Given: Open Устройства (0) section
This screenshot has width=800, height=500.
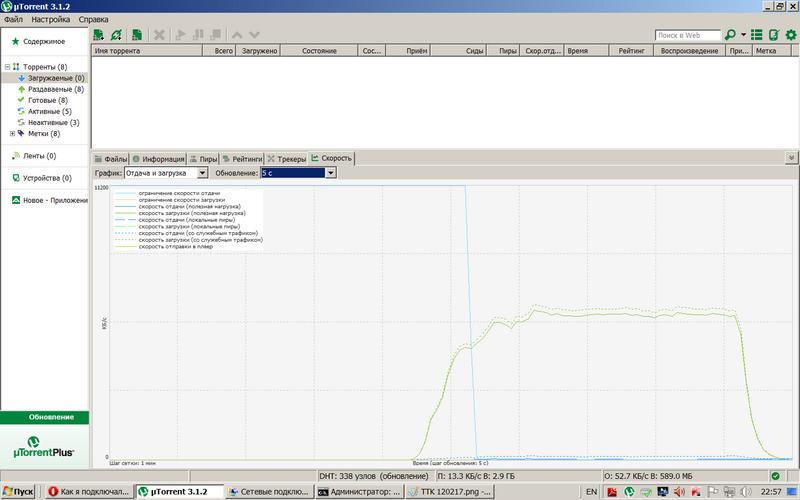Looking at the screenshot, I should 47,178.
